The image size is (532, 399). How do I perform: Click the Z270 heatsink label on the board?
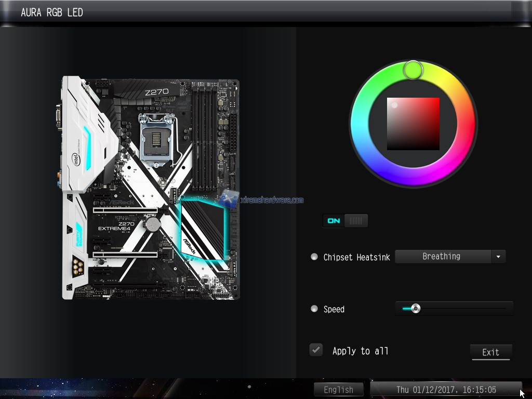click(156, 92)
